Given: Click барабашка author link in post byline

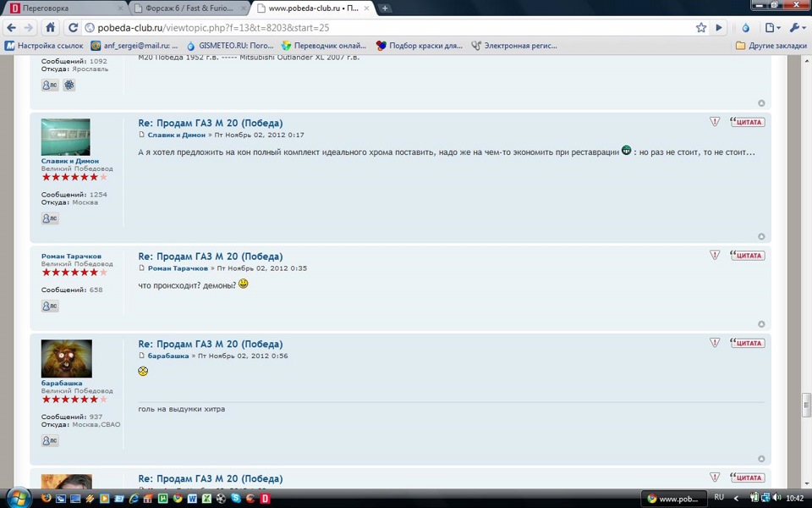Looking at the screenshot, I should click(x=168, y=356).
